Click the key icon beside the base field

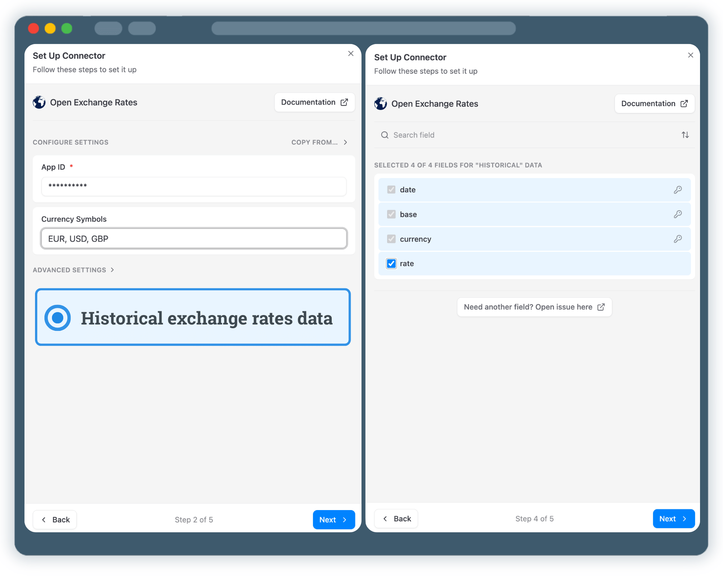point(678,214)
